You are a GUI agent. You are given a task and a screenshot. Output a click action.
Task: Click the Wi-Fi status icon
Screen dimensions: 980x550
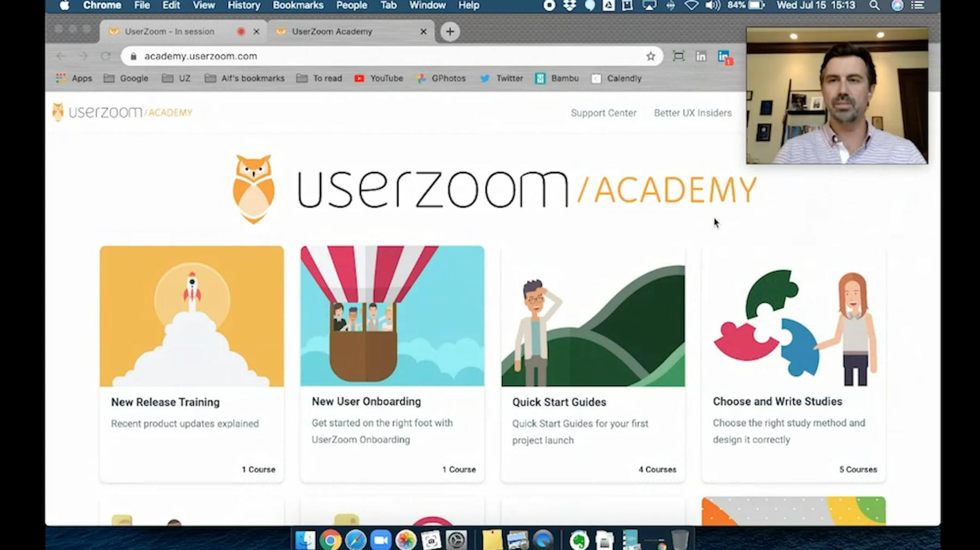pyautogui.click(x=691, y=5)
